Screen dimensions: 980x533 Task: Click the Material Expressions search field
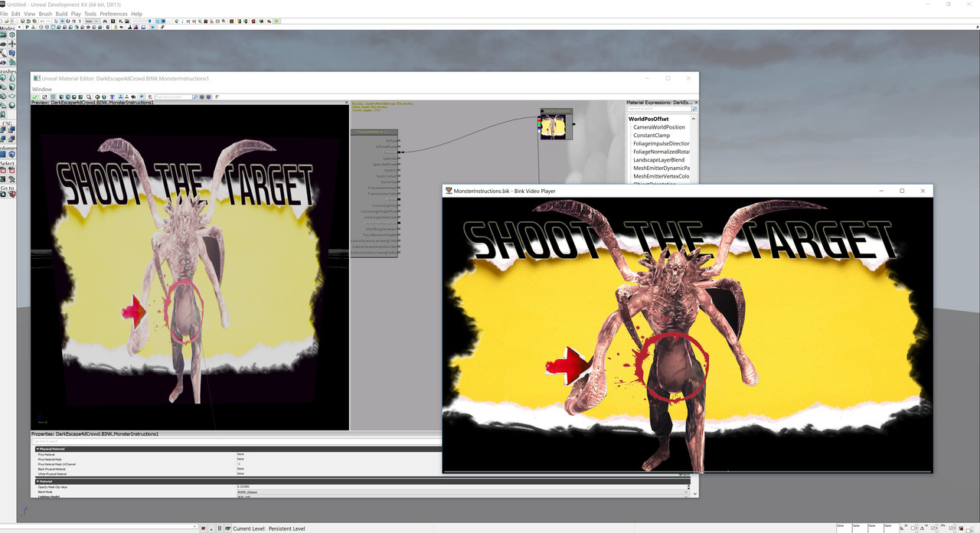658,109
